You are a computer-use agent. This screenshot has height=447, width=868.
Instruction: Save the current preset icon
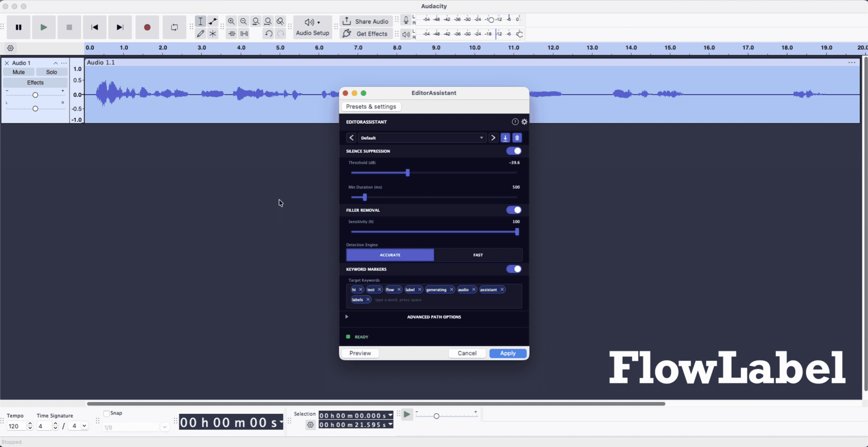[x=505, y=138]
